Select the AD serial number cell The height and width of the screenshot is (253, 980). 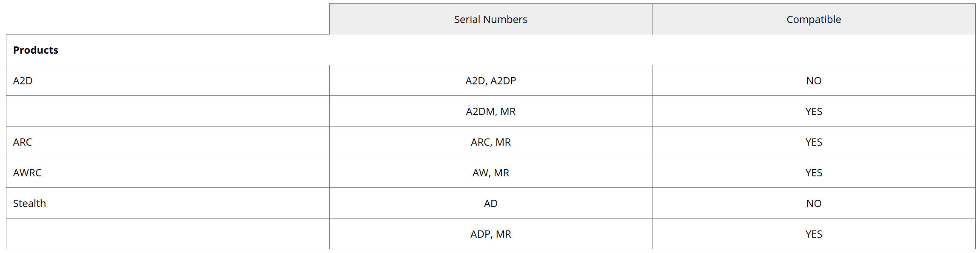coord(490,204)
